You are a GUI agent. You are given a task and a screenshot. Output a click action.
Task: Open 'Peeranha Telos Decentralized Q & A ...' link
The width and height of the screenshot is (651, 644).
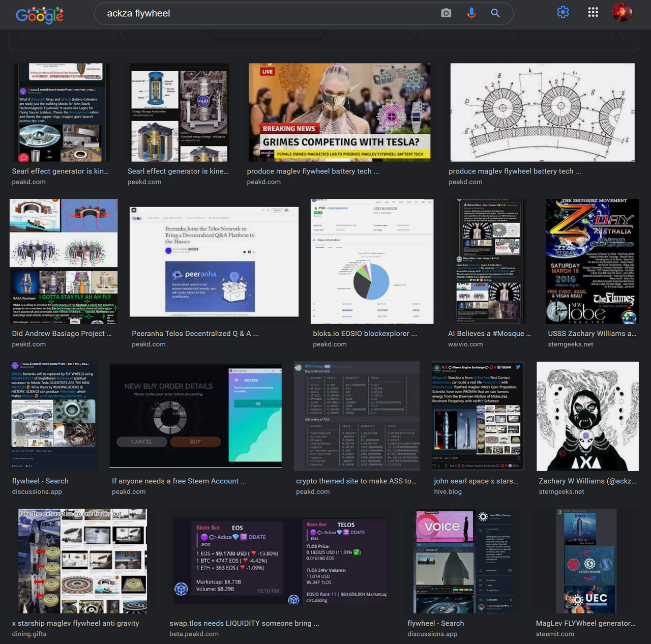click(195, 334)
